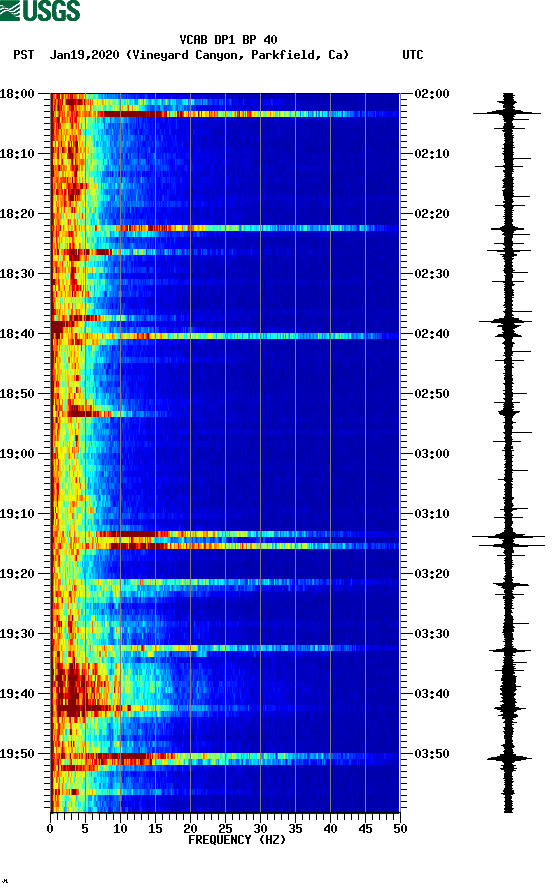Click the 'FREQUENCY (HZ)' axis label

[237, 840]
